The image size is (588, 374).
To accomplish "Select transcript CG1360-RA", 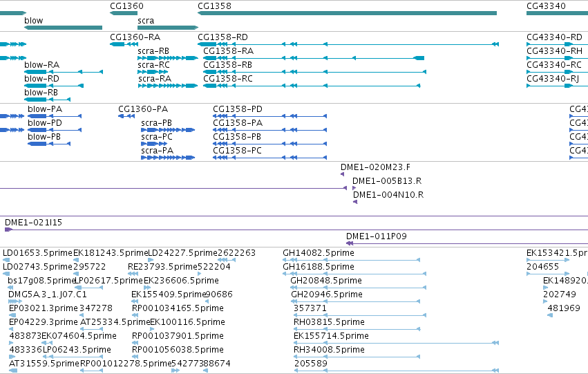I will (135, 37).
